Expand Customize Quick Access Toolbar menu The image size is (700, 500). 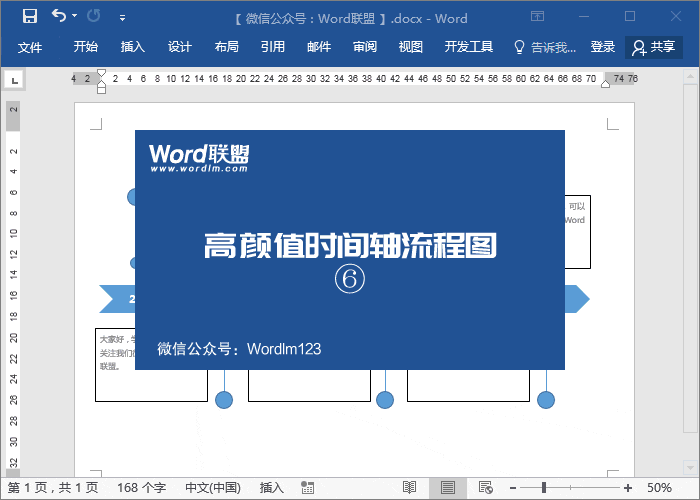122,18
